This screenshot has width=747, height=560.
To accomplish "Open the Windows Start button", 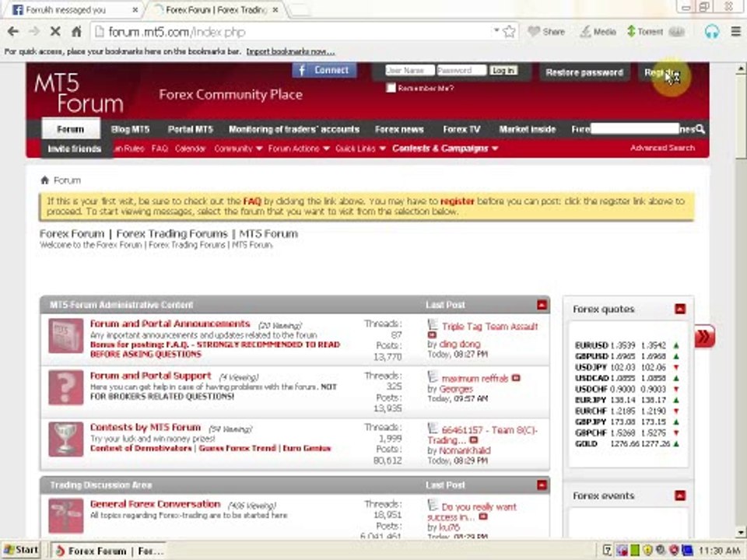I will pyautogui.click(x=21, y=550).
